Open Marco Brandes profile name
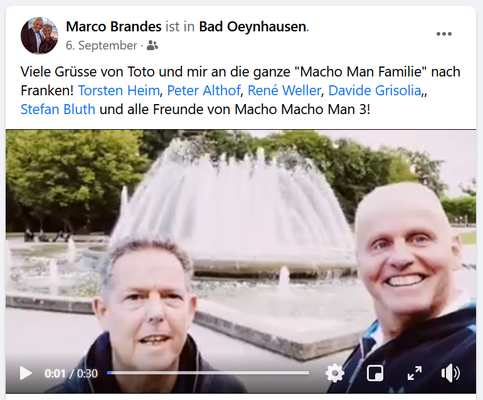 pyautogui.click(x=114, y=26)
